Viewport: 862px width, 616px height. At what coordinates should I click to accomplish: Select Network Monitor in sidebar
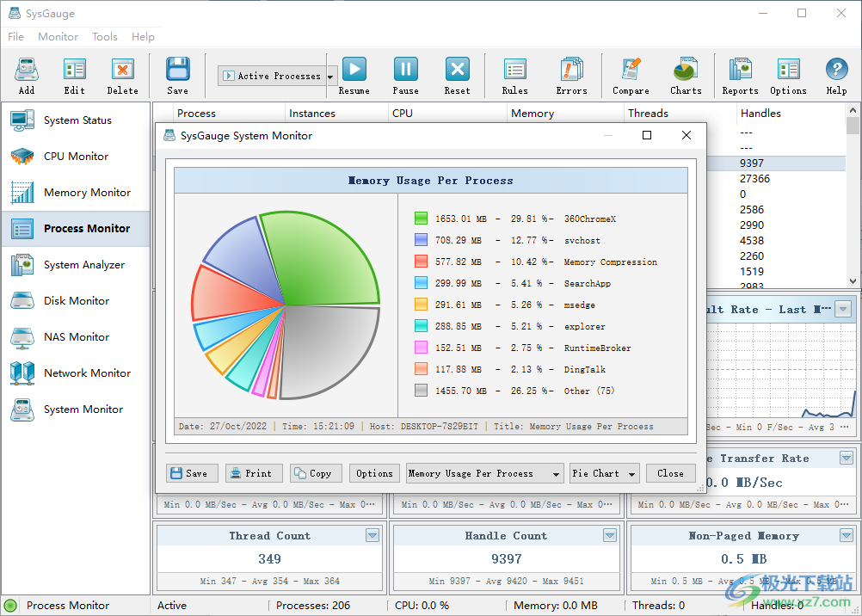pyautogui.click(x=76, y=373)
